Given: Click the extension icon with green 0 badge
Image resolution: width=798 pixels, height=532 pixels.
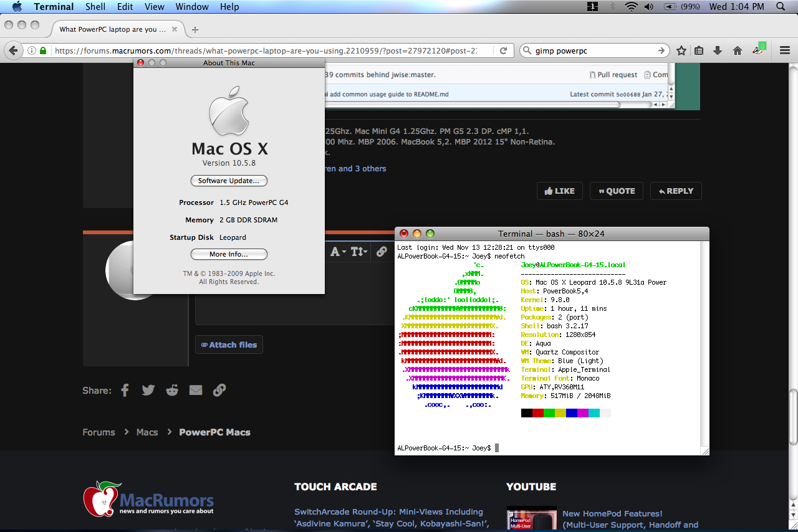Looking at the screenshot, I should click(759, 50).
